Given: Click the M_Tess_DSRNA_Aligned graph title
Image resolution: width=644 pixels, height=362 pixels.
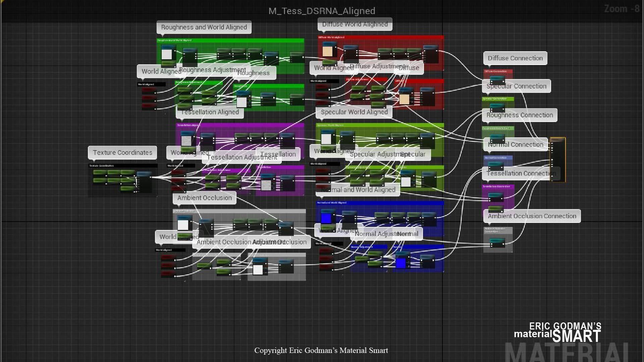Looking at the screenshot, I should [x=322, y=11].
